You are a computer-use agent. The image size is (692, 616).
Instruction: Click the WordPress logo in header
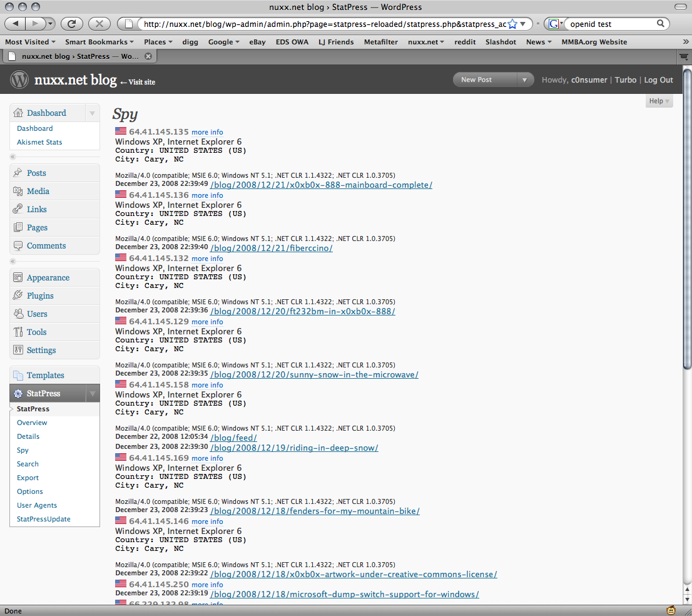point(19,80)
